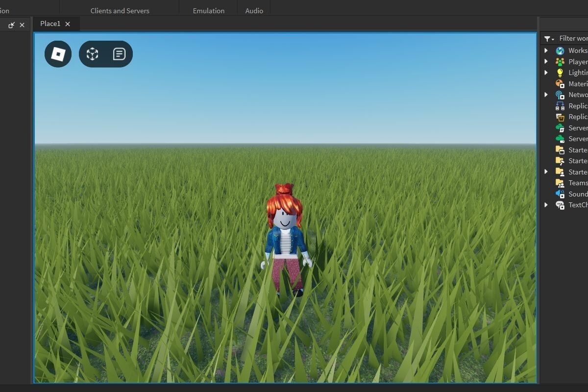Click the Teams folder icon in Explorer
Viewport: 588px width, 392px height.
tap(560, 183)
